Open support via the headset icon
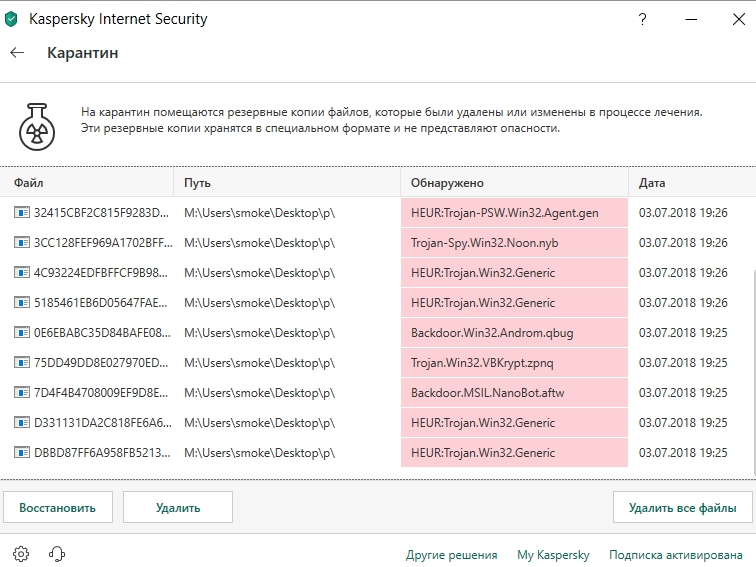 (x=57, y=554)
